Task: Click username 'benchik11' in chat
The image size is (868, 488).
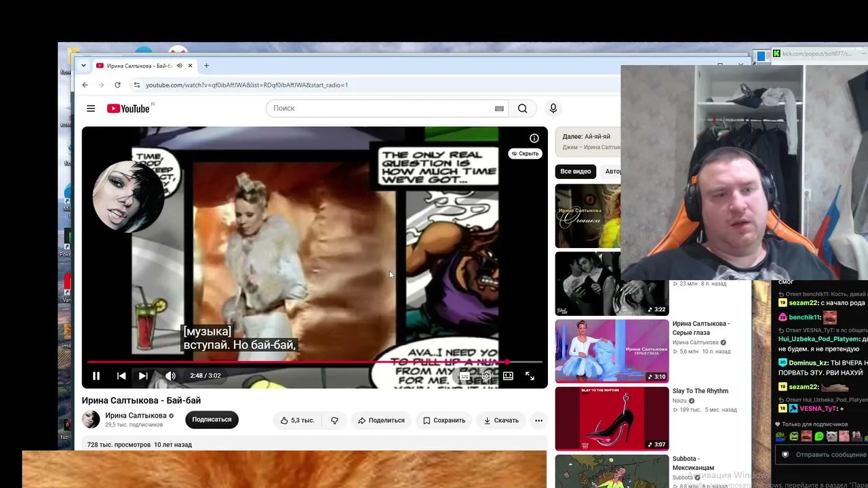Action: [805, 317]
